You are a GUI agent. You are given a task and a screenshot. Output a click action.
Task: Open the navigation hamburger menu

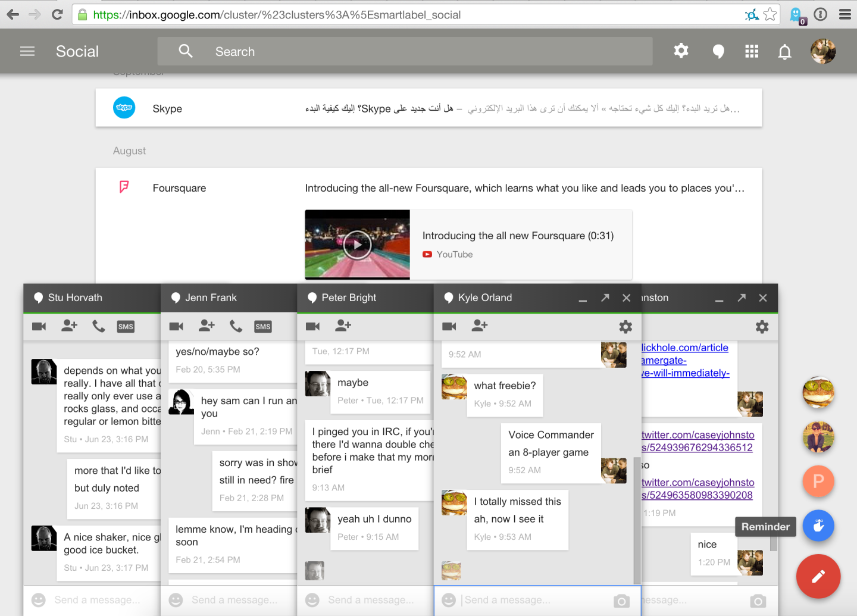pyautogui.click(x=27, y=51)
